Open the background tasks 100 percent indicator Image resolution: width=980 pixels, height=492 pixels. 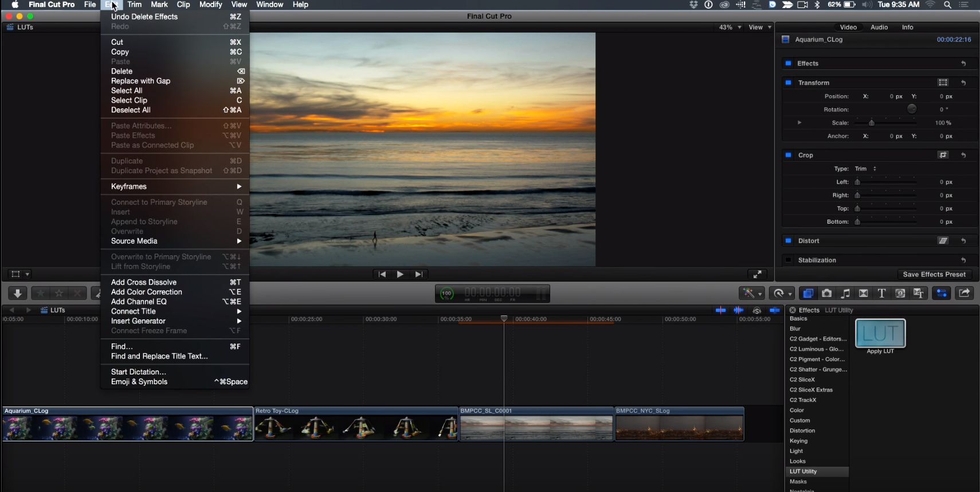tap(446, 294)
